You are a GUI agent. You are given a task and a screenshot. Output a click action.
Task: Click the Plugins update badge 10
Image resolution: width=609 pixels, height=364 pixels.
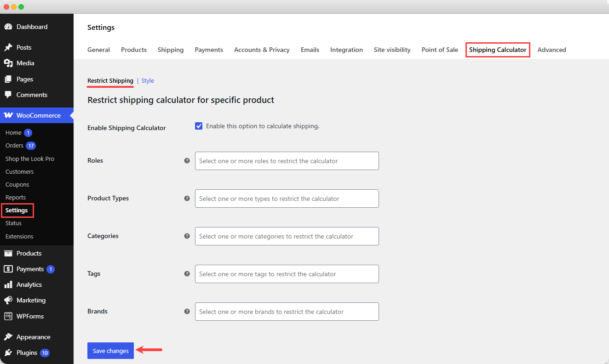45,353
